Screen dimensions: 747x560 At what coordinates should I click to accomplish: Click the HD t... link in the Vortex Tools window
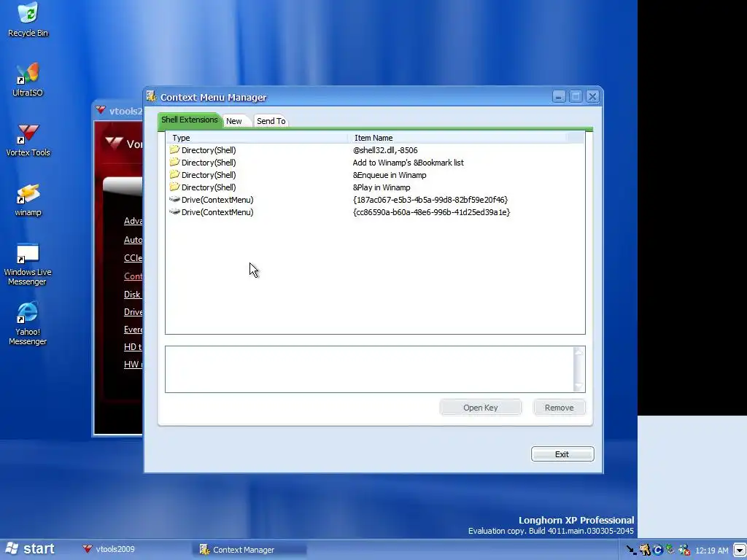pyautogui.click(x=133, y=346)
